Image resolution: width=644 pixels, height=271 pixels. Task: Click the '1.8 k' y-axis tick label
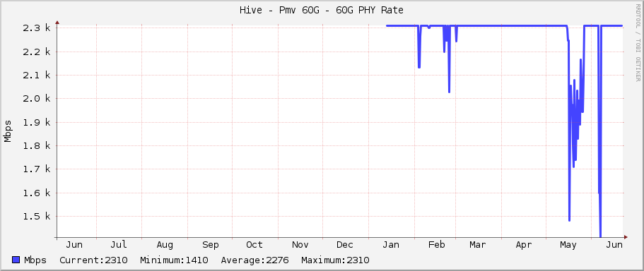tap(36, 145)
